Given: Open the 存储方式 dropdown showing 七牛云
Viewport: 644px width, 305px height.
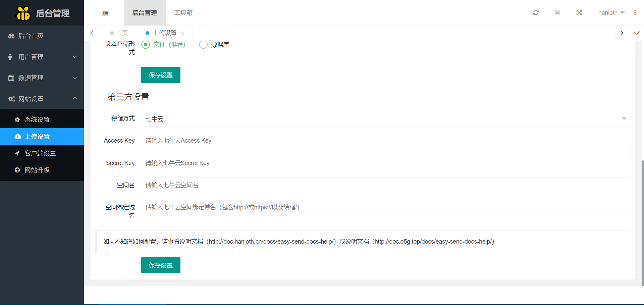Looking at the screenshot, I should [x=385, y=119].
